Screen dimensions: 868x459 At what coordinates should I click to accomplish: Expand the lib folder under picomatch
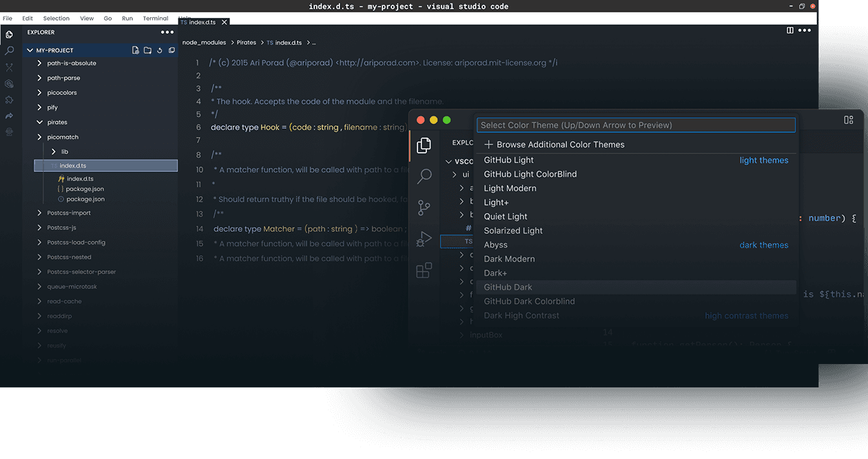[54, 151]
